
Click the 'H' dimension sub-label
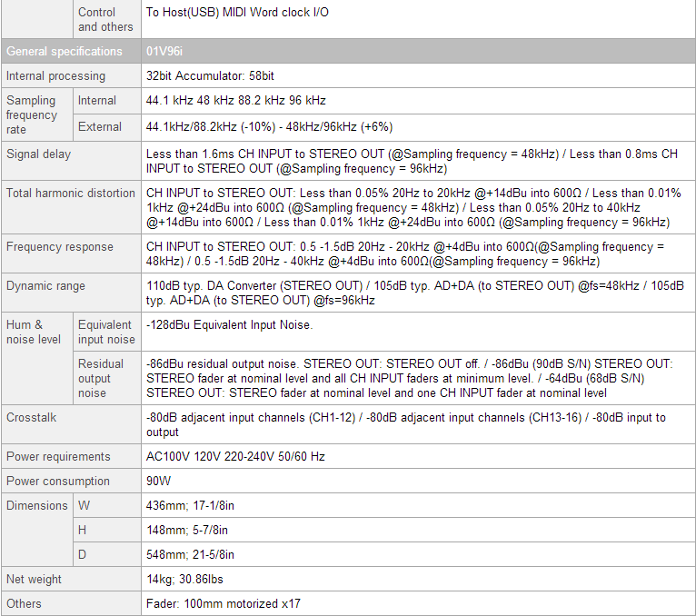click(82, 530)
